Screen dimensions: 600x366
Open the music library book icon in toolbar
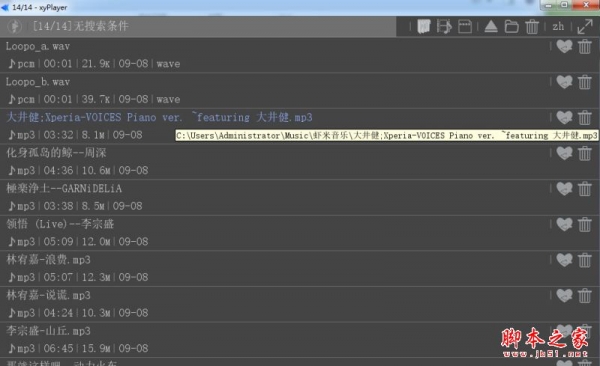(x=424, y=26)
